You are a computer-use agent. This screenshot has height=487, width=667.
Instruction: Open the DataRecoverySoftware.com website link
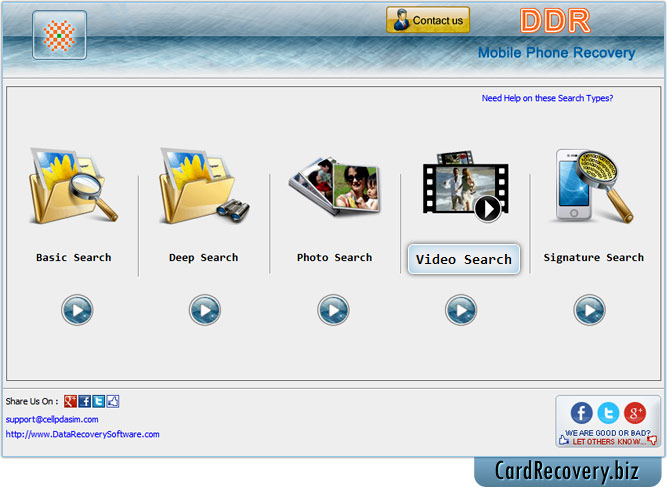pyautogui.click(x=83, y=434)
